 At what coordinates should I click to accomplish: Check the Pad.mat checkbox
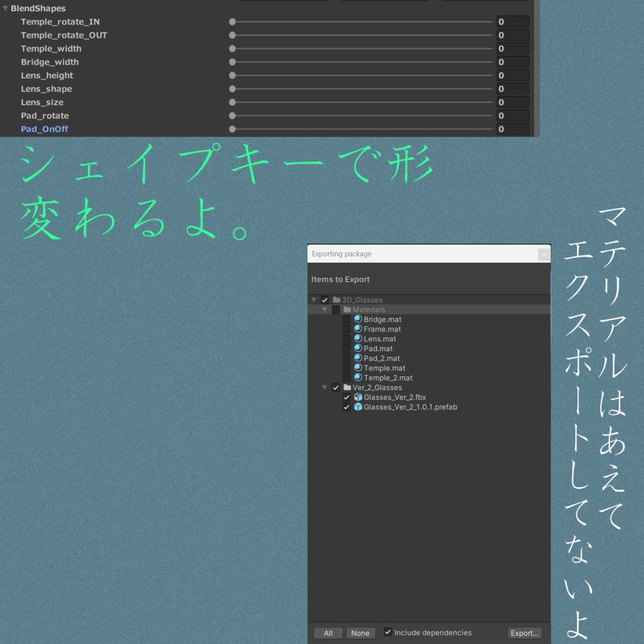pyautogui.click(x=347, y=348)
